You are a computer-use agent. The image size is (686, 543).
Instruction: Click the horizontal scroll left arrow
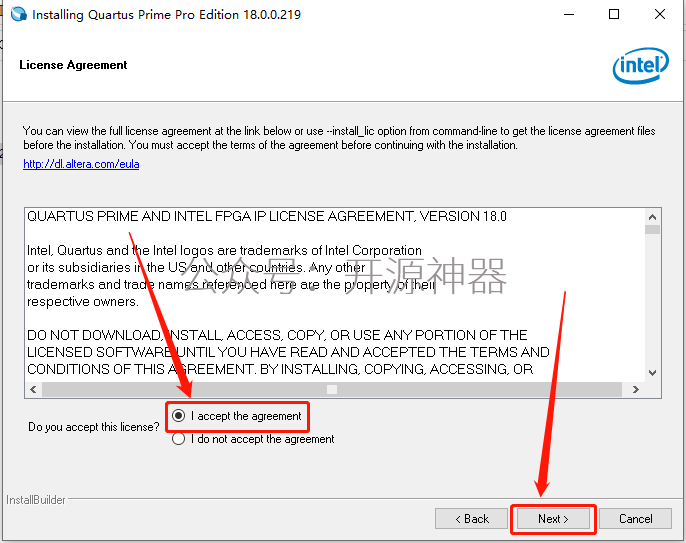point(33,389)
